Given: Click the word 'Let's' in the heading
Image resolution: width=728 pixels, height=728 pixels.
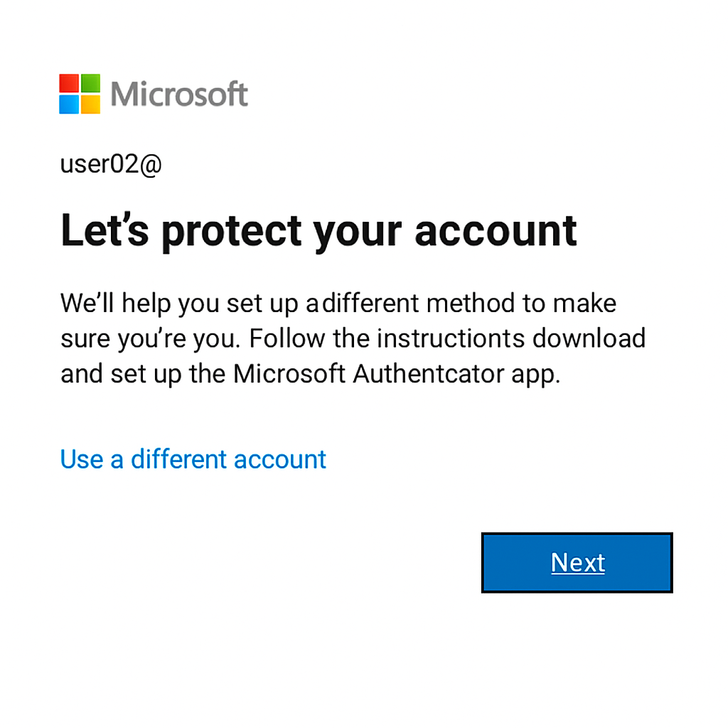Looking at the screenshot, I should coord(105,230).
